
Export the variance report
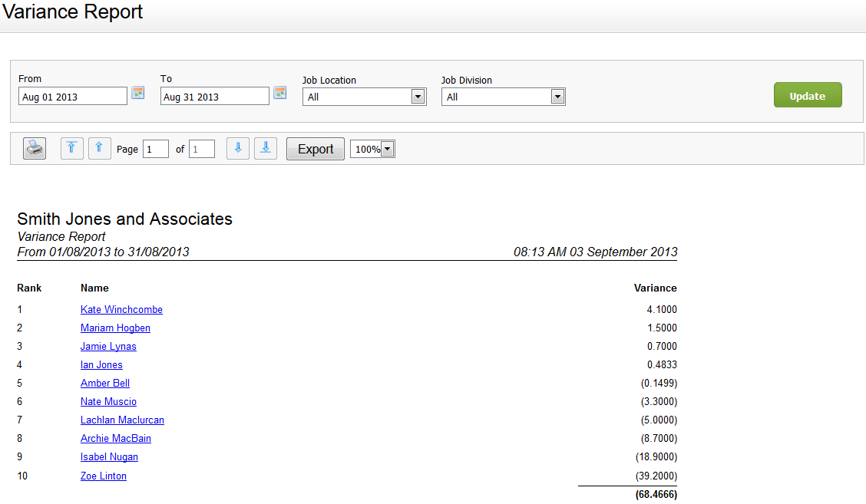coord(315,148)
